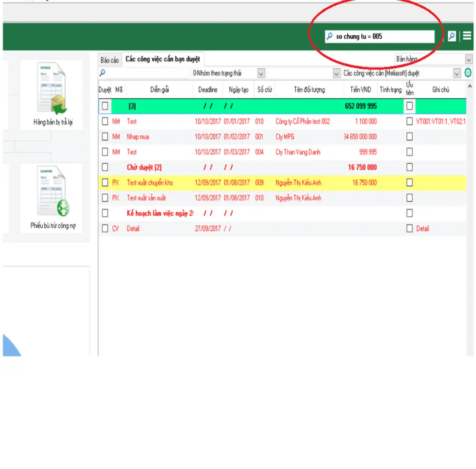Tick the checkbox on the green summary row
Screen dimensions: 476x469
(104, 106)
